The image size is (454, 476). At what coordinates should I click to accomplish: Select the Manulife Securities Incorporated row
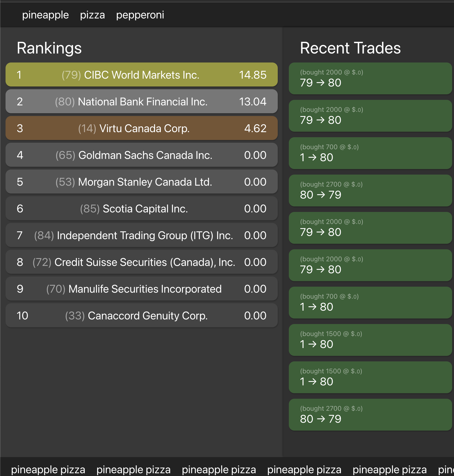point(141,289)
